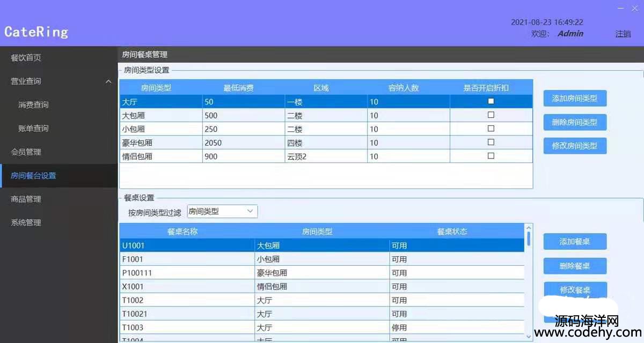
Task: Click the table scrollbar down arrow
Action: click(529, 336)
